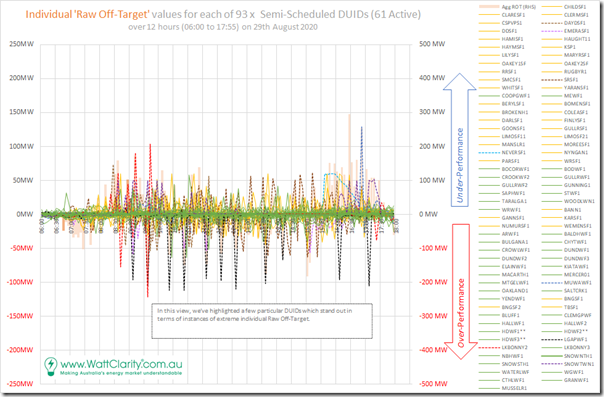Image resolution: width=604 pixels, height=397 pixels.
Task: Click the blue Under-Performance up arrow
Action: 460,139
